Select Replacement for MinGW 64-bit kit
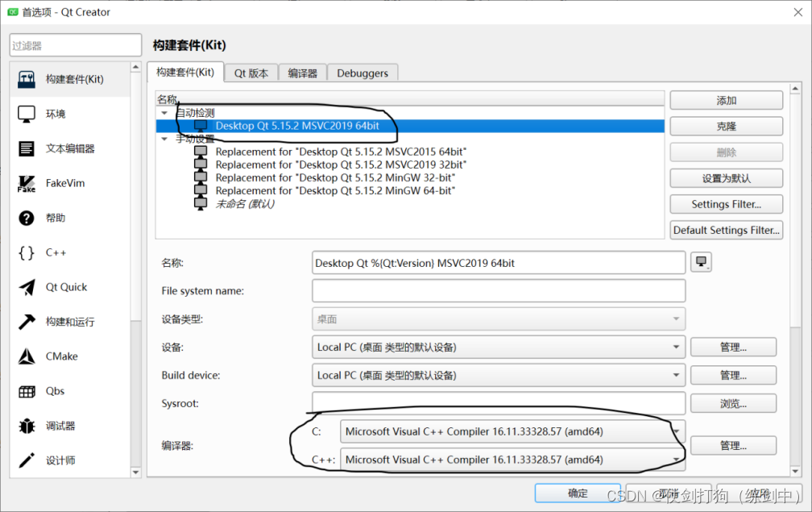This screenshot has height=512, width=812. tap(335, 190)
